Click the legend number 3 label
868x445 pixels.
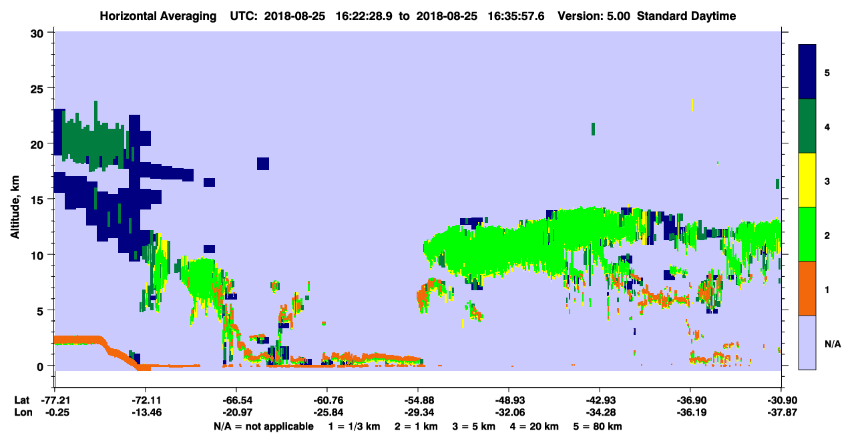(x=827, y=180)
